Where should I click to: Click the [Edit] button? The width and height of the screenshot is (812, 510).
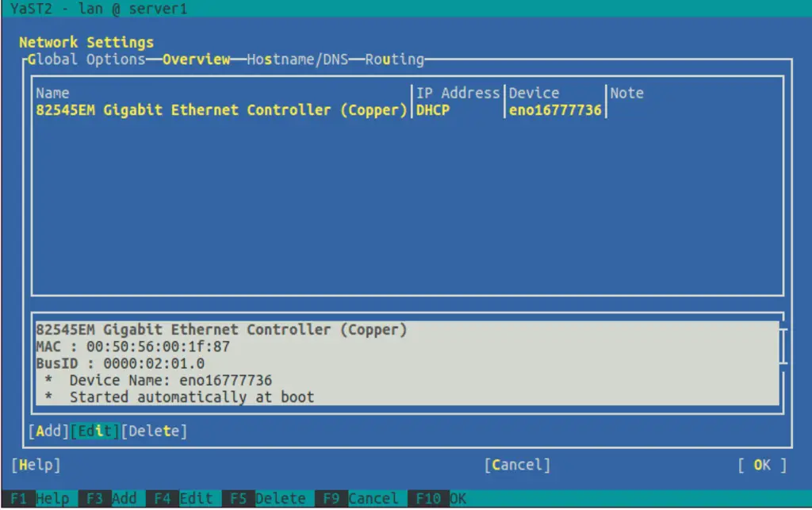click(x=95, y=431)
